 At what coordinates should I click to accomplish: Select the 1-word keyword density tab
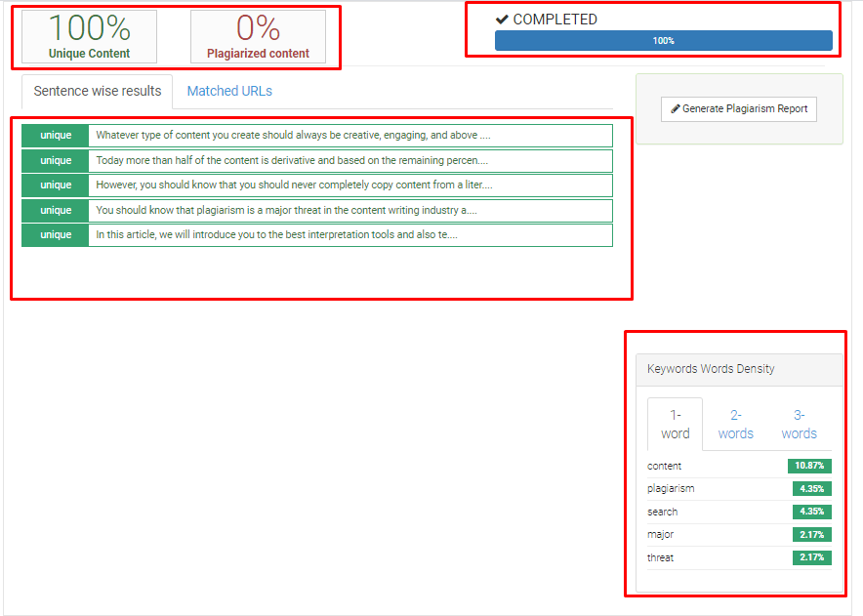[676, 424]
